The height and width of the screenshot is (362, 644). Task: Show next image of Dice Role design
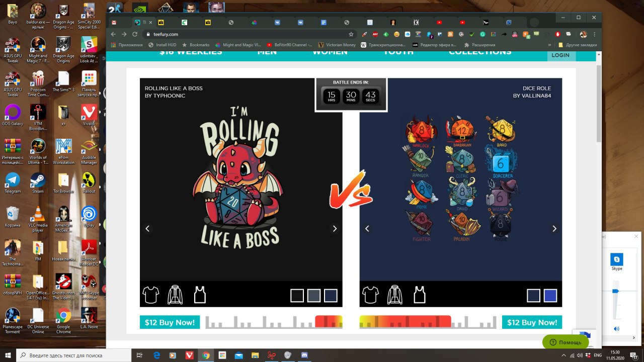[554, 229]
